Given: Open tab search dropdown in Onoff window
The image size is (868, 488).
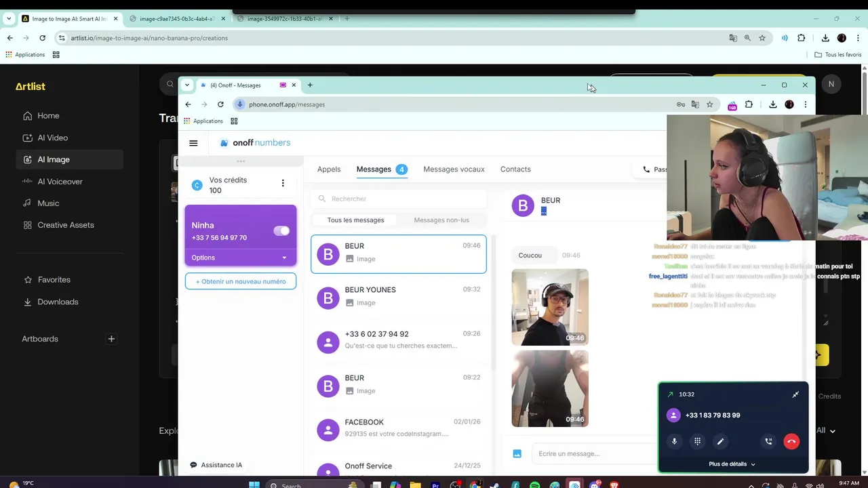Looking at the screenshot, I should point(188,85).
